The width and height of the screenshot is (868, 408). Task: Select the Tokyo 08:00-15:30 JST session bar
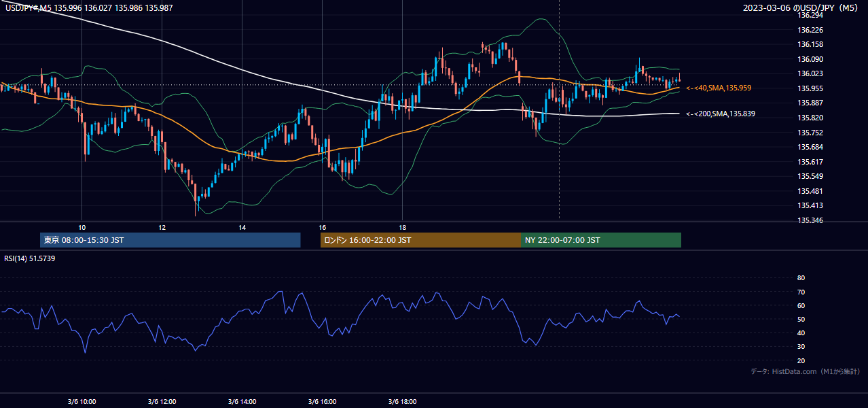click(170, 240)
